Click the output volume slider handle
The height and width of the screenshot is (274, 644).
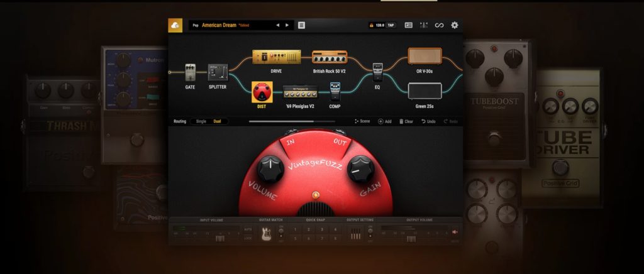[411, 239]
